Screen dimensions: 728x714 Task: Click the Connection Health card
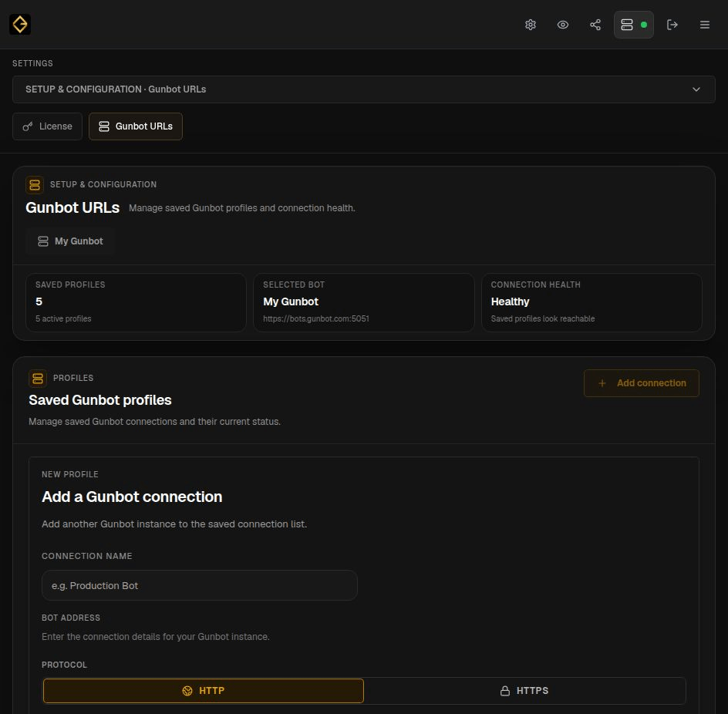click(591, 302)
